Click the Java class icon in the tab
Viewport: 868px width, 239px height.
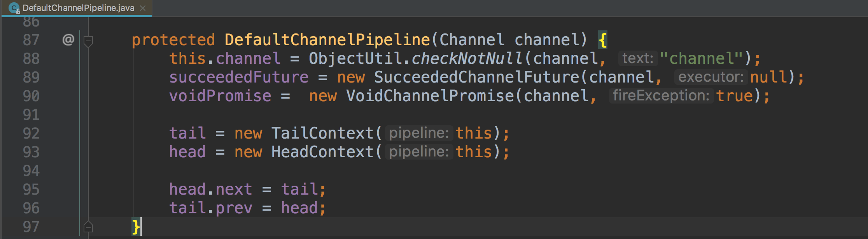coord(14,8)
